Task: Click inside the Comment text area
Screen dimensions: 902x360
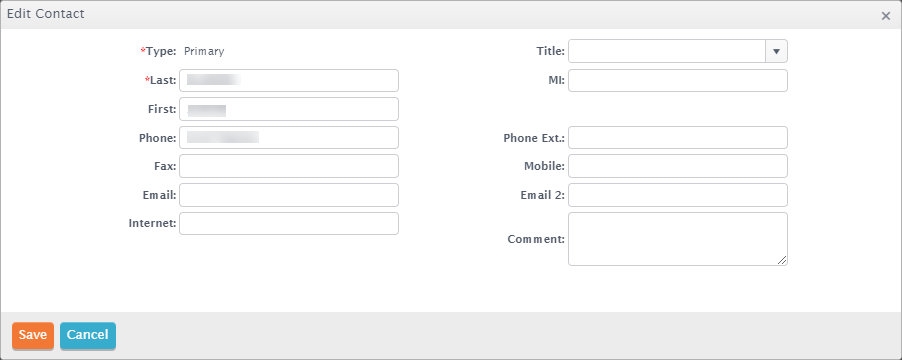Action: pos(678,239)
